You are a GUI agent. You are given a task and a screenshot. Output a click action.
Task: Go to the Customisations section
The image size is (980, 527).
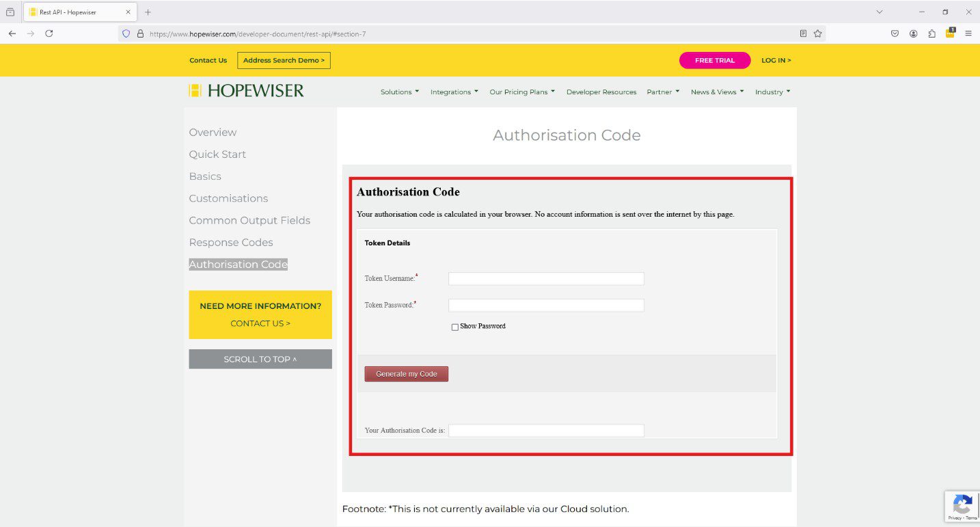click(228, 198)
